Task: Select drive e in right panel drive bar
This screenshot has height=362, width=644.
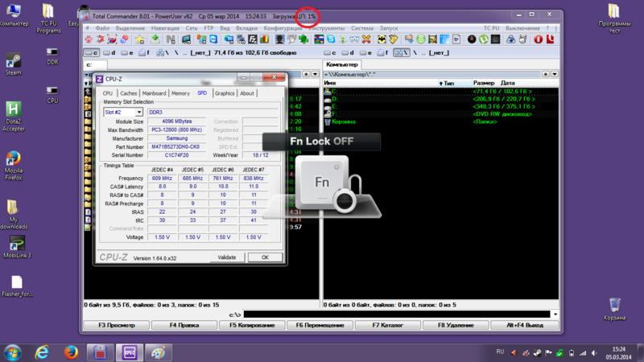Action: click(x=365, y=53)
